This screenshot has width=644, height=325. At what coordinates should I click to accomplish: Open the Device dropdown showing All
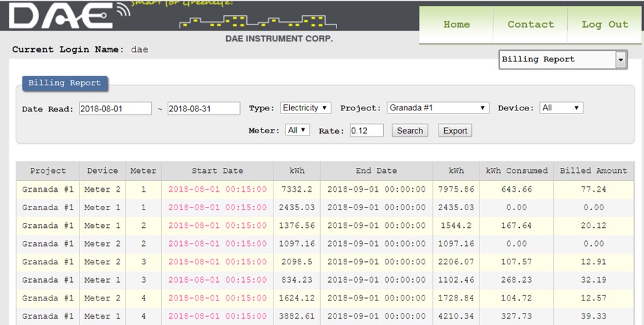[561, 108]
